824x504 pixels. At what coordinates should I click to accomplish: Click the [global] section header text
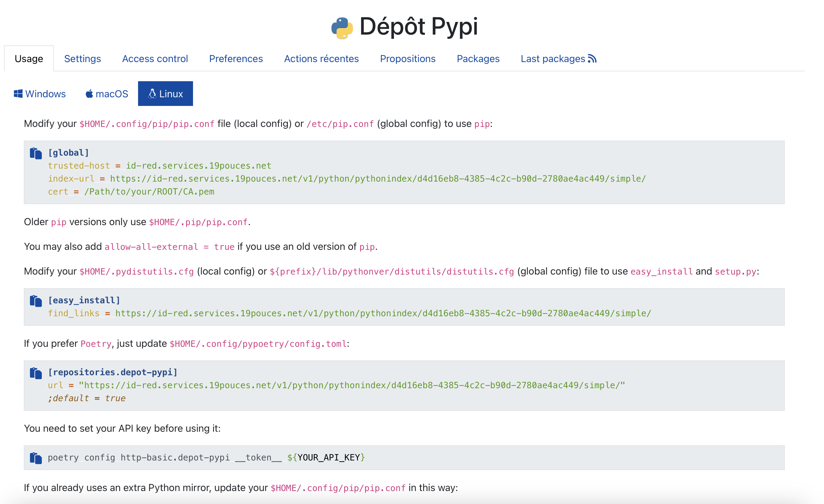coord(69,153)
